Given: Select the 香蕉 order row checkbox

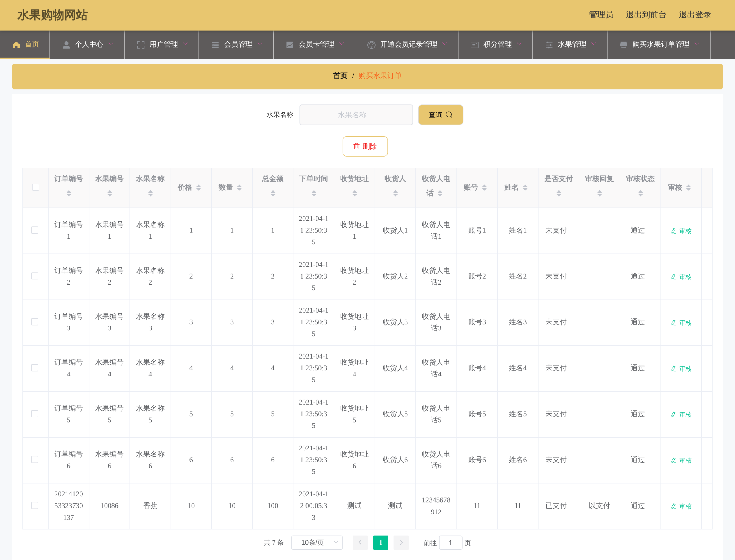Looking at the screenshot, I should (35, 506).
